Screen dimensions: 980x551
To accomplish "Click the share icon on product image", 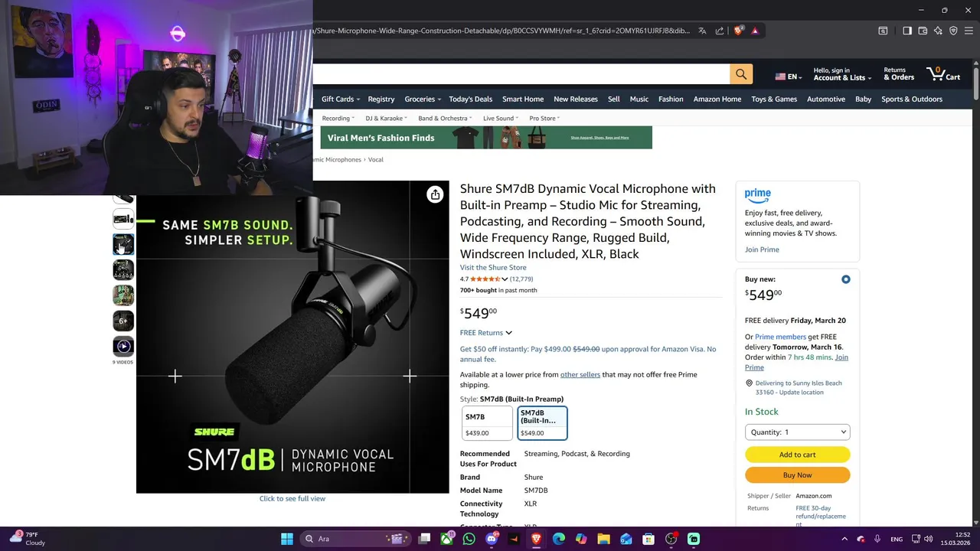I will coord(435,194).
